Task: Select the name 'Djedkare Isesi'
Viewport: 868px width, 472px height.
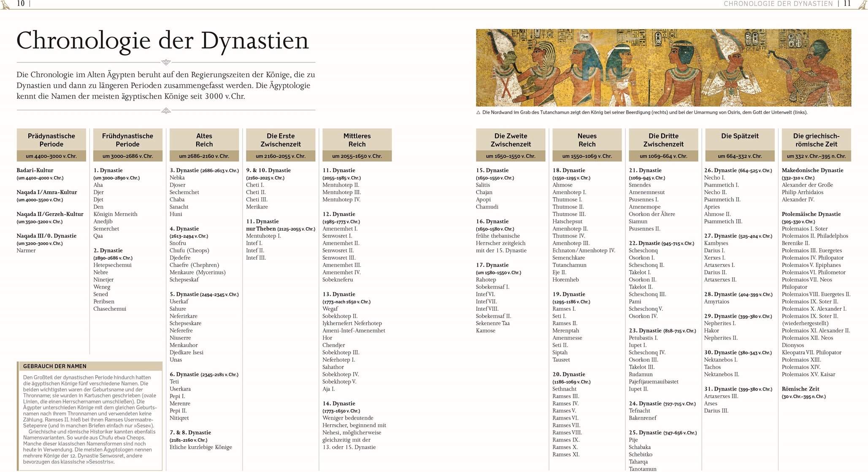Action: tap(187, 352)
